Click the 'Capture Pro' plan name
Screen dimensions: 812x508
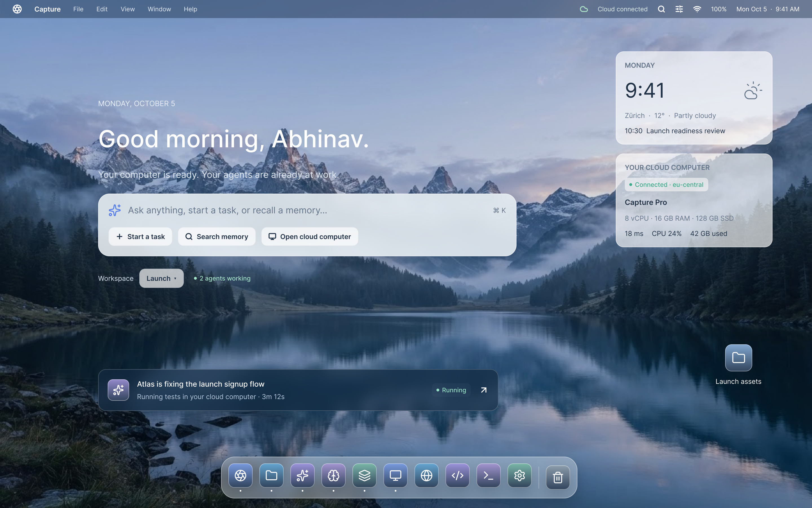click(646, 202)
